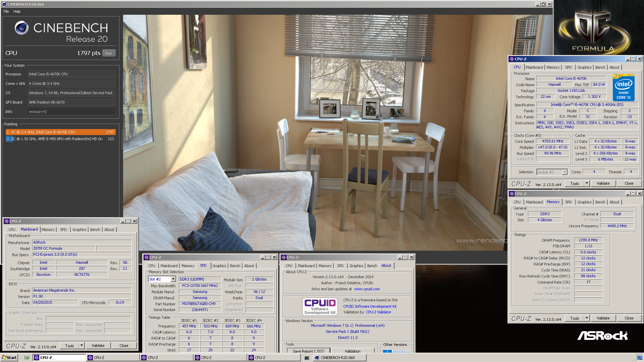
Task: Click Close in the Memory CPU-Z window
Action: (x=629, y=318)
